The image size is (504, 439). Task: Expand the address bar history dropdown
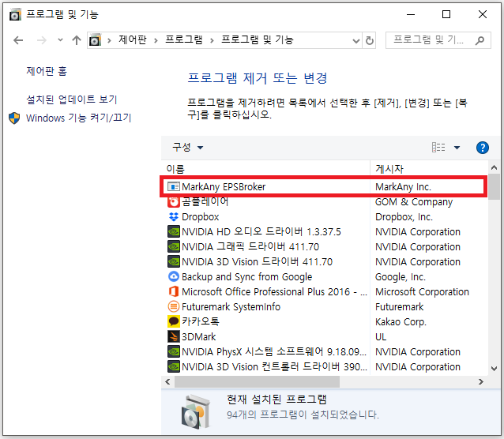point(355,41)
